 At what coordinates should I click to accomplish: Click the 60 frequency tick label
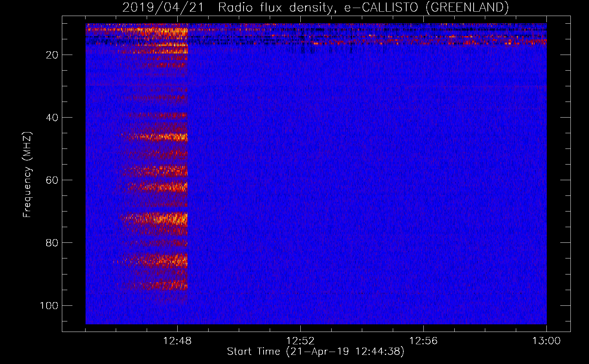pyautogui.click(x=52, y=180)
